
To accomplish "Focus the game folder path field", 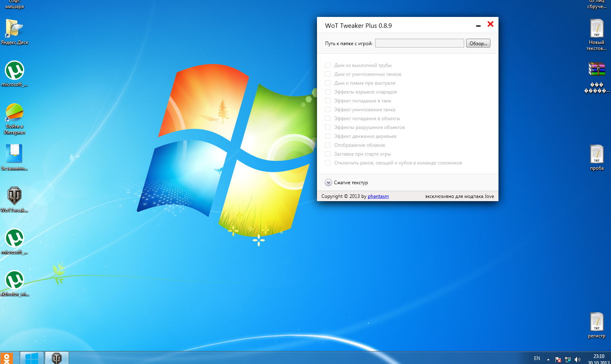I will pyautogui.click(x=419, y=43).
